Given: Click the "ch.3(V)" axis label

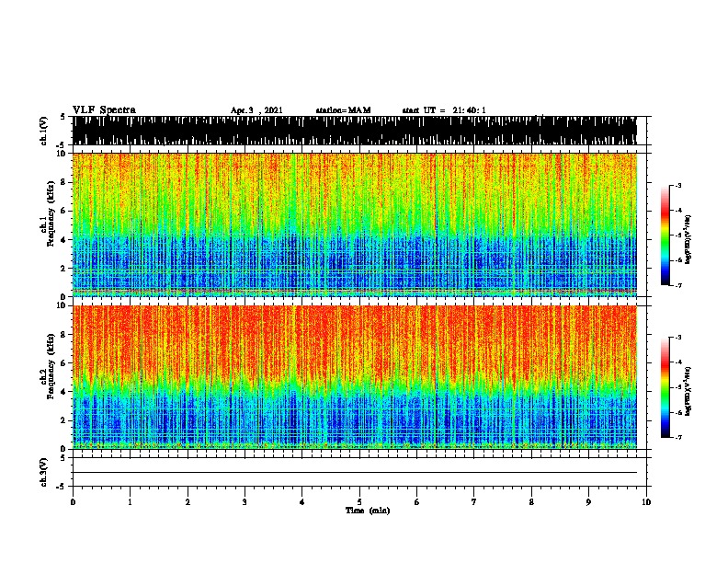Looking at the screenshot, I should (x=44, y=472).
